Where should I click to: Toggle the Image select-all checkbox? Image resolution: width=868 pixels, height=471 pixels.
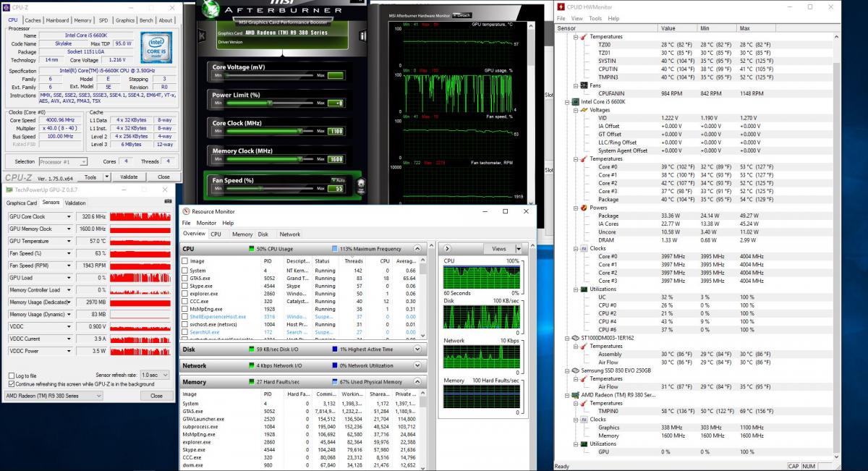click(184, 260)
